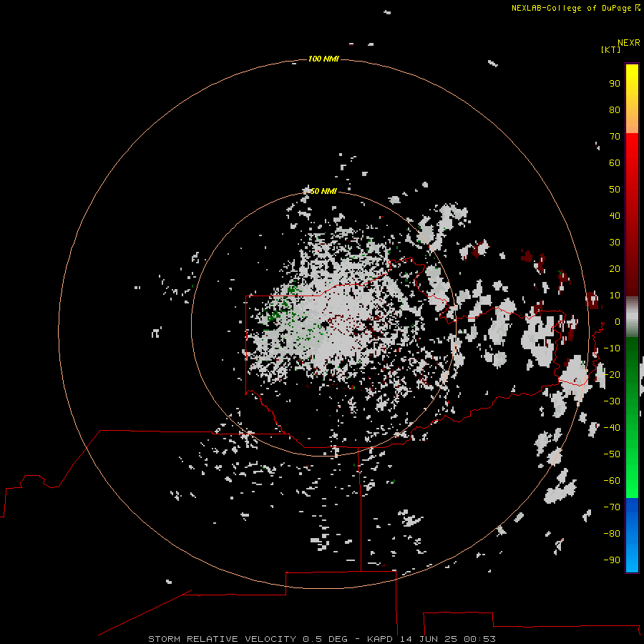Image resolution: width=644 pixels, height=644 pixels.
Task: Click the 80 value on the velocity scale
Action: (x=615, y=110)
